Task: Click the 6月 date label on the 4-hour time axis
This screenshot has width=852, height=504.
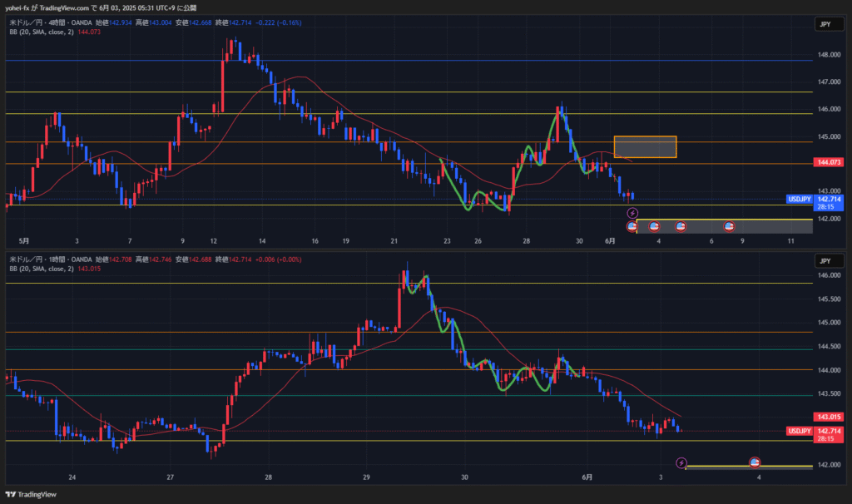Action: pos(610,241)
